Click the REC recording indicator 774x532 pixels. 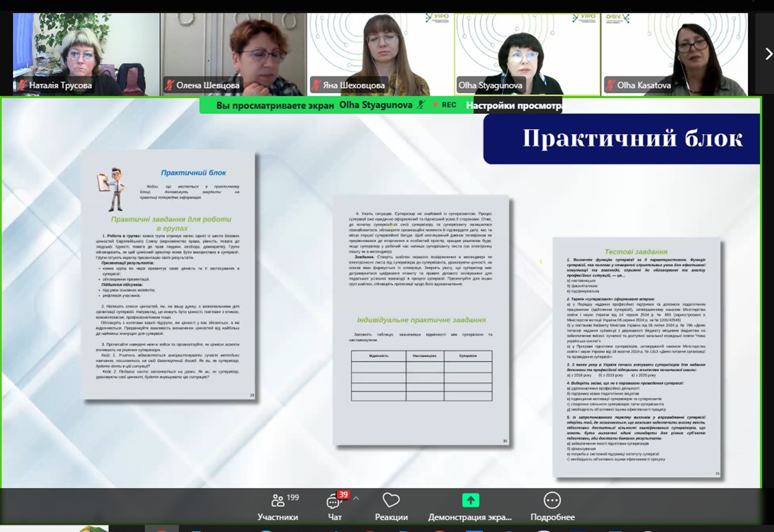tap(444, 105)
